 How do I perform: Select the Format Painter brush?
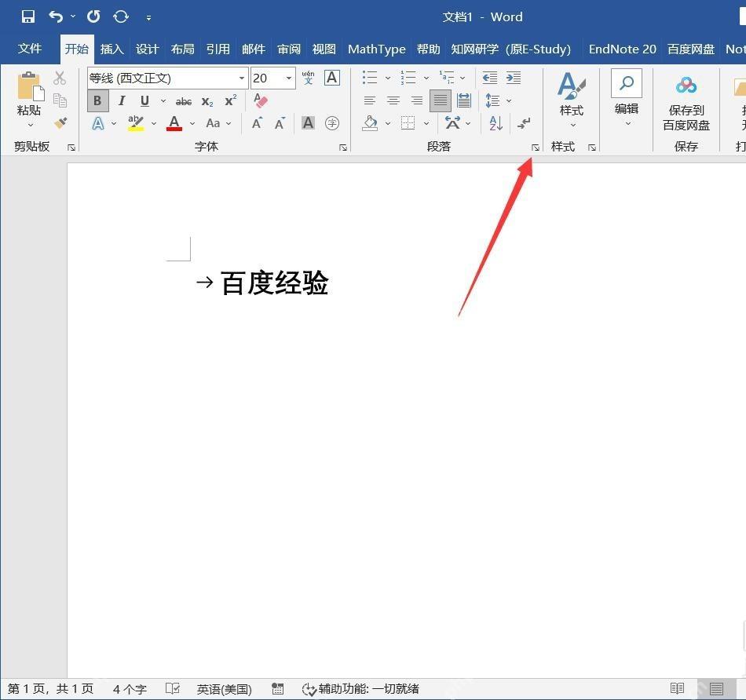point(60,122)
